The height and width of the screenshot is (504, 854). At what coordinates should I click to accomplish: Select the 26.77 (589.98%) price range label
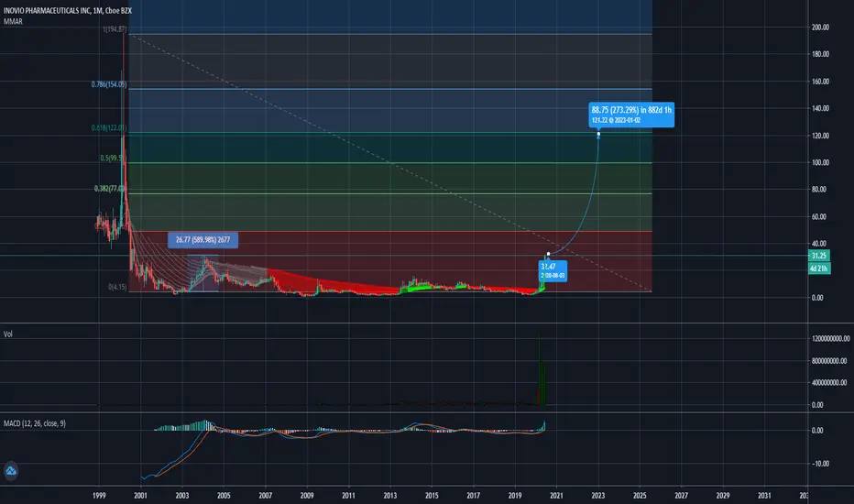(x=203, y=240)
